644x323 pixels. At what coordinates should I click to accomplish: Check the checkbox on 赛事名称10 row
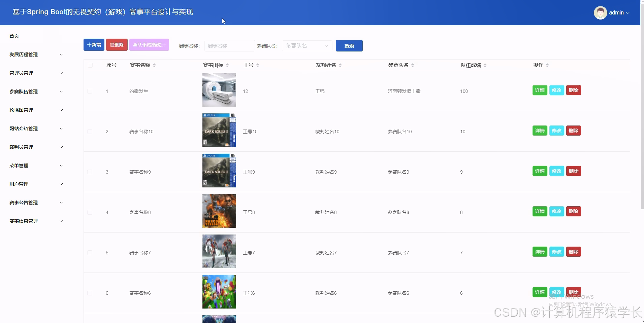click(90, 131)
